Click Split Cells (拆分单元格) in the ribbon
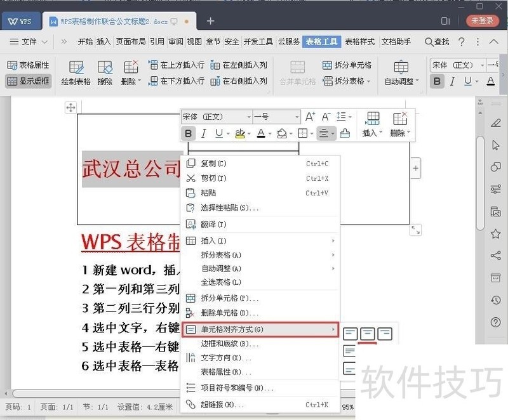The image size is (508, 420). 347,65
